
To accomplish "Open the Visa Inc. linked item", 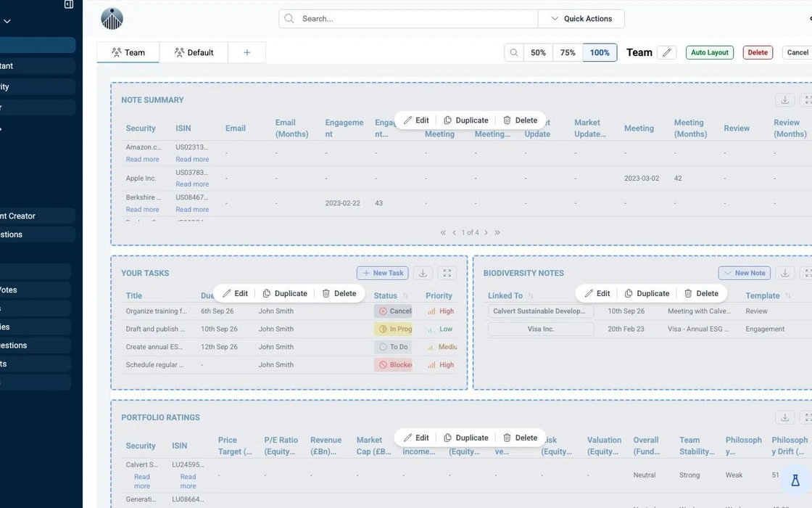I will point(541,329).
